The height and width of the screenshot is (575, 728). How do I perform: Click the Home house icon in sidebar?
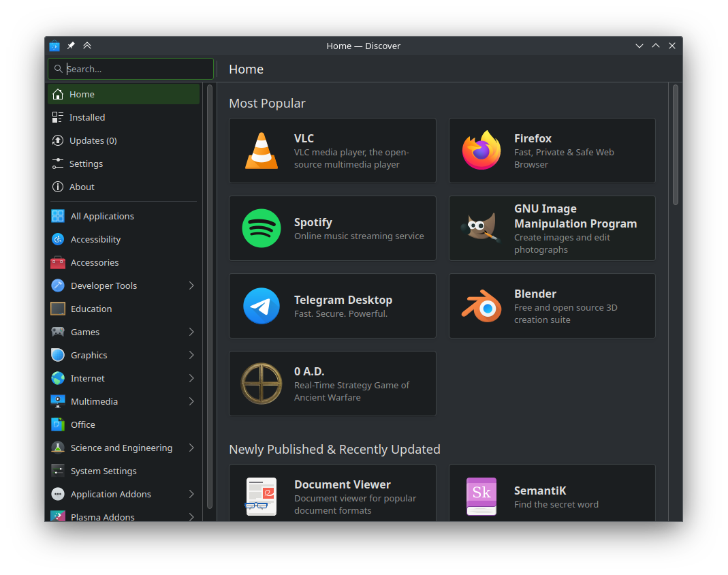coord(58,94)
